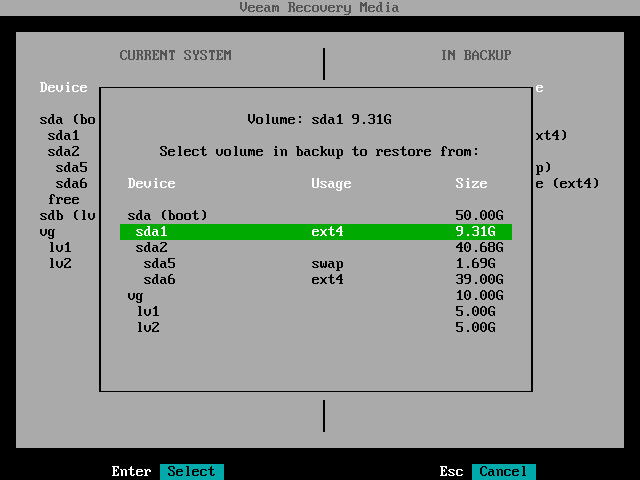This screenshot has width=640, height=480.
Task: Click the sdb entry in background list
Action: (x=67, y=216)
